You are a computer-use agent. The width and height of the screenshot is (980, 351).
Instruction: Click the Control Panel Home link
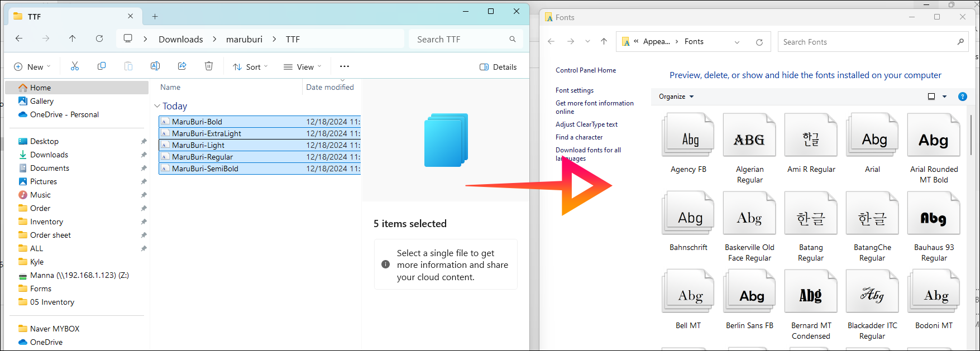click(586, 70)
